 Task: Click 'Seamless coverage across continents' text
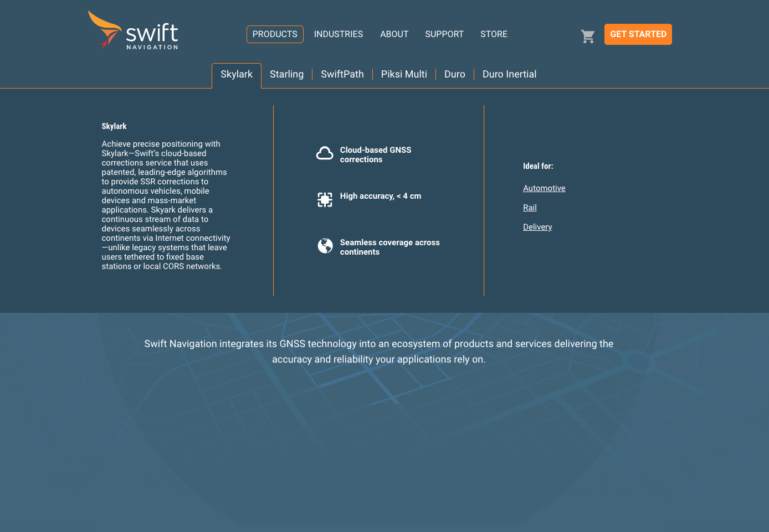(390, 247)
